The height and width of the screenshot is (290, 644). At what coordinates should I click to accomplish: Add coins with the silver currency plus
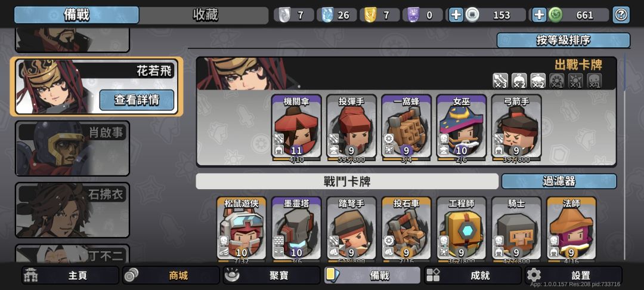click(456, 15)
